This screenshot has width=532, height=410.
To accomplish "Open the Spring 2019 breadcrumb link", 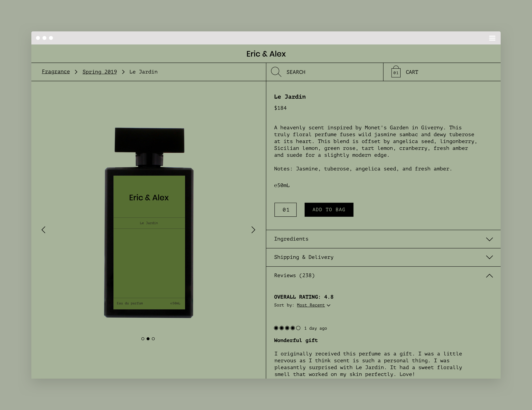I will 100,72.
